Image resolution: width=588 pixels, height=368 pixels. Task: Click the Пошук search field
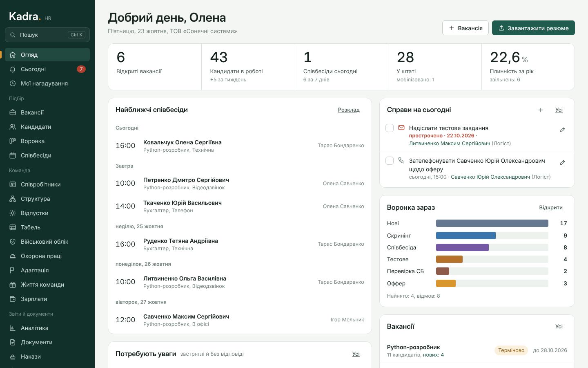click(x=47, y=35)
